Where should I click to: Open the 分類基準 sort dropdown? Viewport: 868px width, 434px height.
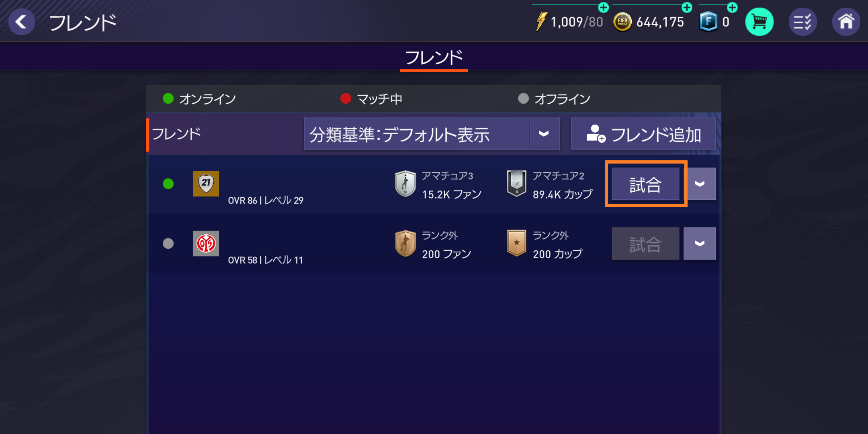click(432, 134)
